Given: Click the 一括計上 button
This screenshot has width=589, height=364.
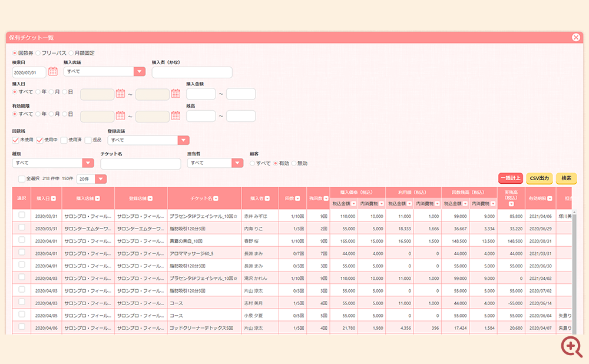Looking at the screenshot, I should tap(511, 178).
